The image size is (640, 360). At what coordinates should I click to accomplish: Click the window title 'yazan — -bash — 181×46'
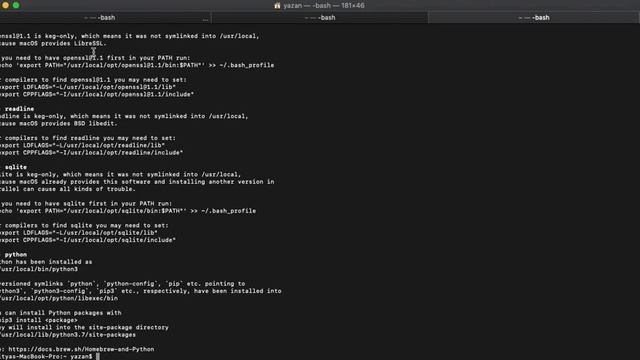(324, 5)
